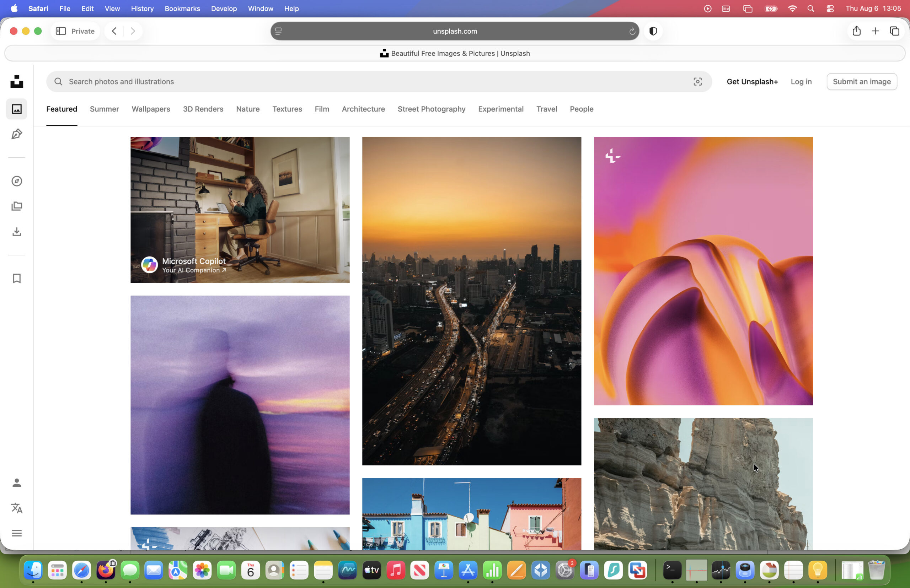Open the Illustrations pen icon in the sidebar
The image size is (910, 588).
tap(16, 134)
